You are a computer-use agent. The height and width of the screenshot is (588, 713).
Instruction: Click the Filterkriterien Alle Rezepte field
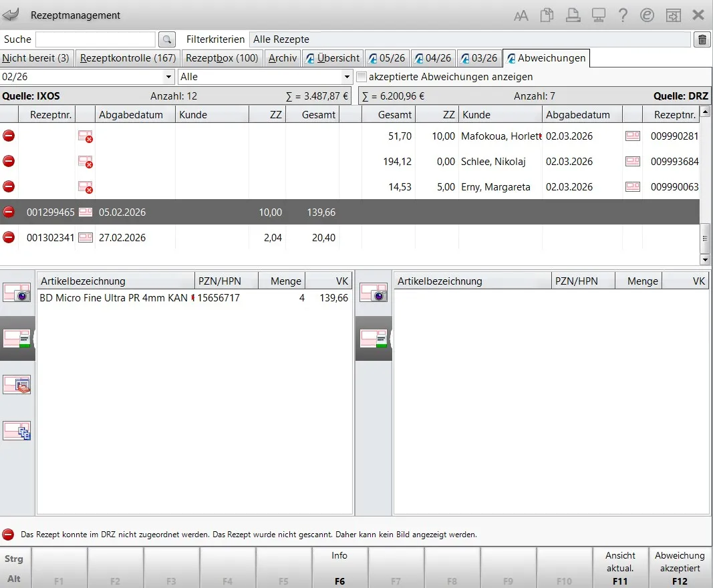[x=470, y=39]
